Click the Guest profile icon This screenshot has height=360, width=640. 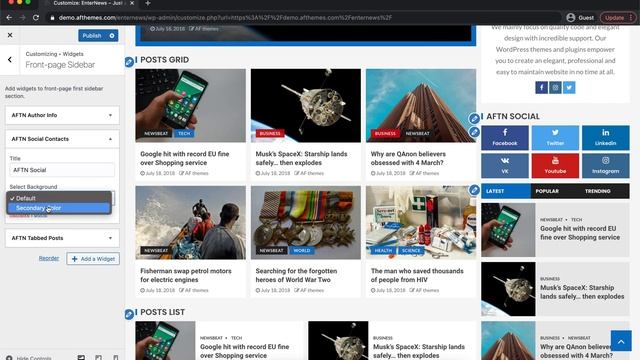point(571,18)
